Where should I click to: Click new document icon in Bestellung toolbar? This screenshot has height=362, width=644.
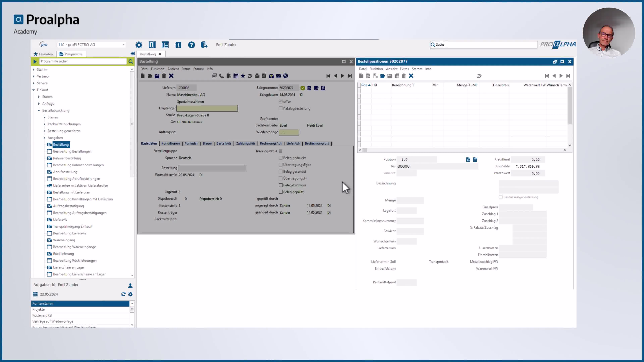143,76
